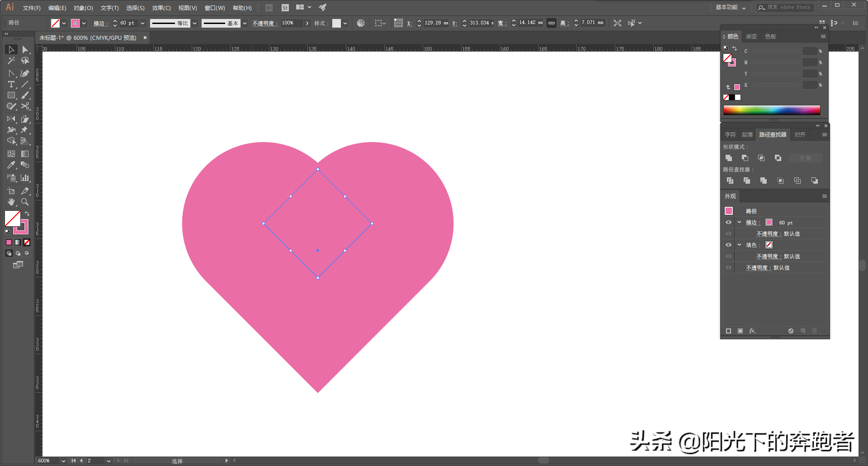Choose the Gradient tool in the toolbar

(x=25, y=154)
